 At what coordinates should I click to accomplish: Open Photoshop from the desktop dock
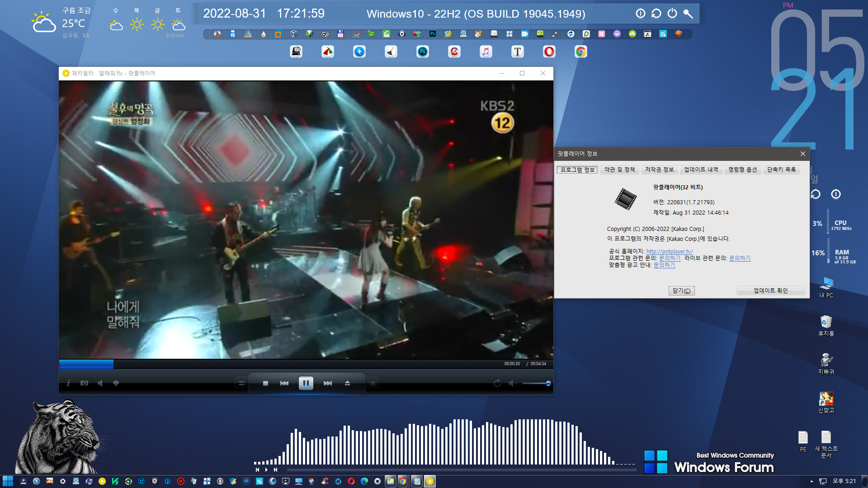[x=423, y=52]
